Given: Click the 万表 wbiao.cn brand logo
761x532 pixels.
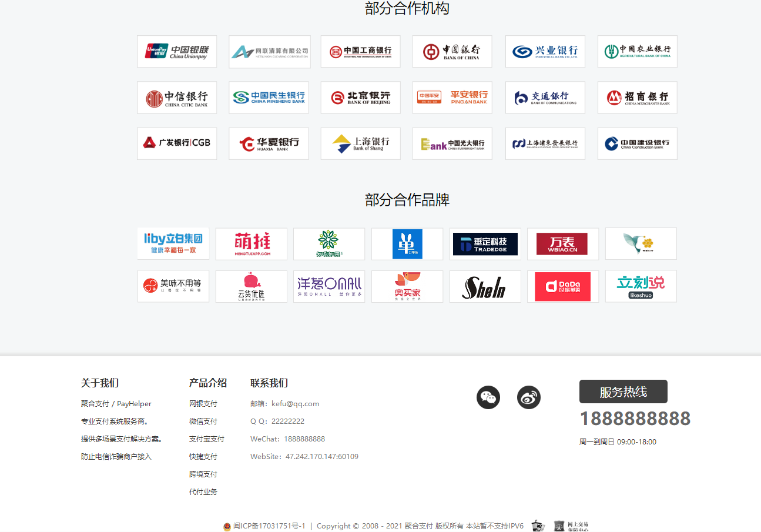Looking at the screenshot, I should (x=563, y=244).
